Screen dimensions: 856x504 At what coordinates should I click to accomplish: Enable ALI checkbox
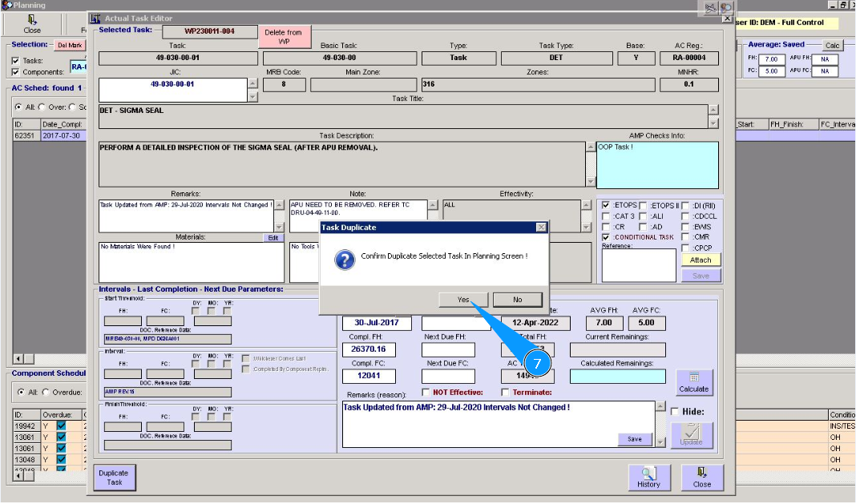click(643, 216)
